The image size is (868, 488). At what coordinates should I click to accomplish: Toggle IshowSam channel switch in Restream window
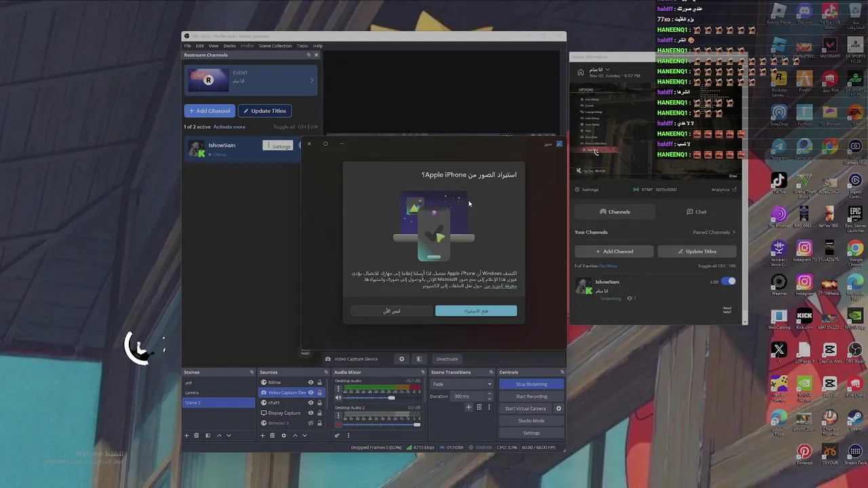coord(728,281)
